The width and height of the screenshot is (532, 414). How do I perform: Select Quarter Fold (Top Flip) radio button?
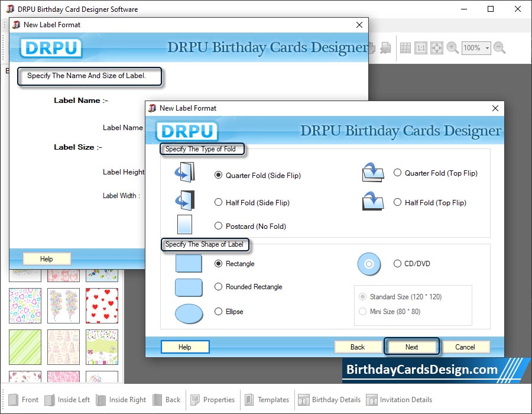(x=397, y=173)
